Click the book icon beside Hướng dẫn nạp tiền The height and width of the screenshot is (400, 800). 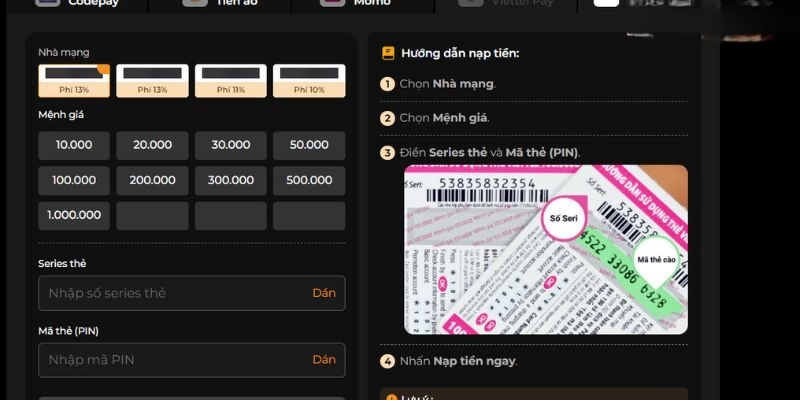(x=388, y=53)
